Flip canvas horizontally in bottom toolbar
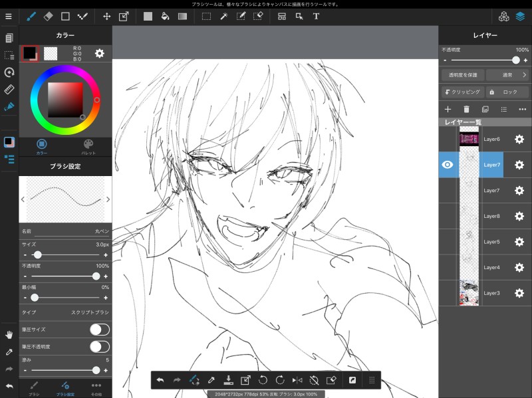The width and height of the screenshot is (532, 398). (297, 380)
